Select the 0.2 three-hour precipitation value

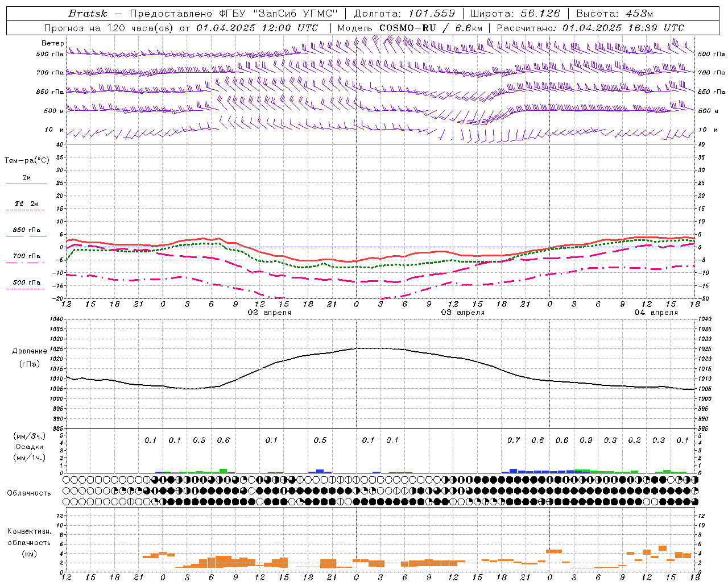(x=634, y=440)
